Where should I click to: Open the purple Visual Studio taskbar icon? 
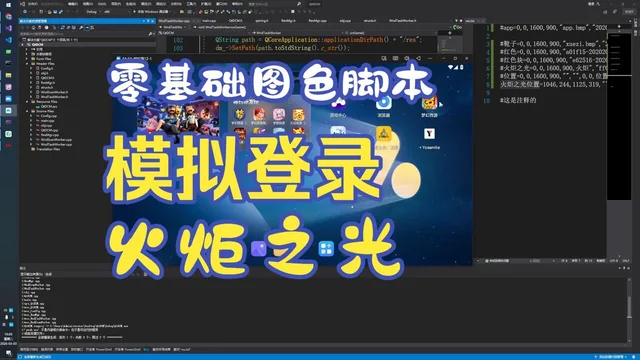[x=9, y=29]
